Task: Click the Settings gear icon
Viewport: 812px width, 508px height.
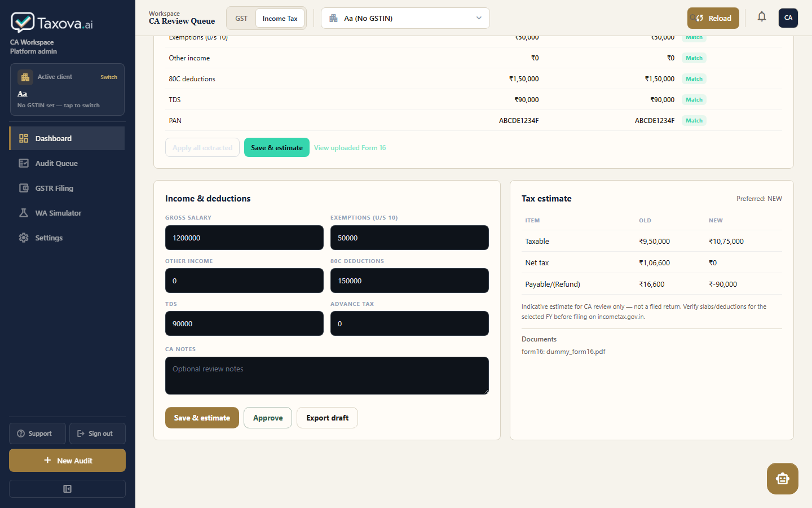Action: pos(24,238)
